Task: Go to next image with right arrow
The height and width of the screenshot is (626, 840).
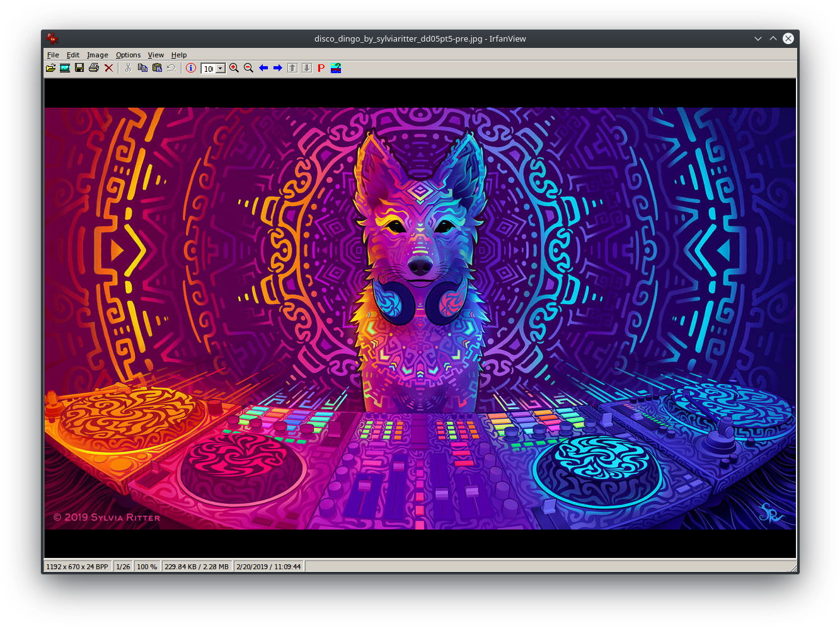Action: (277, 68)
